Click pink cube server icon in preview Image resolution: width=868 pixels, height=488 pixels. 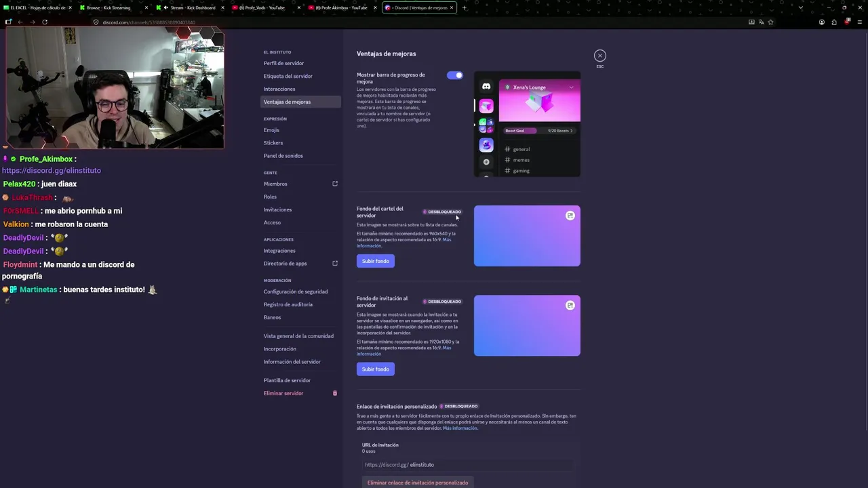click(x=486, y=106)
